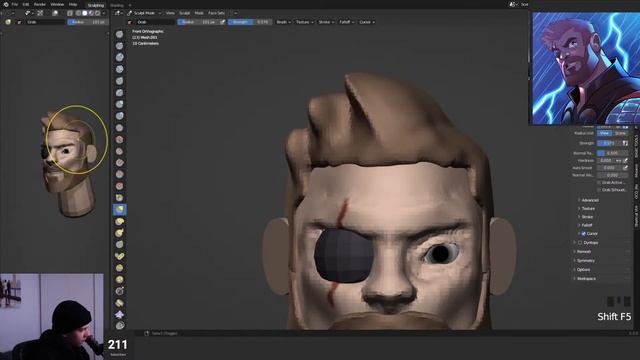Adjust the Strength slider in main header
The image size is (640, 360).
point(250,22)
